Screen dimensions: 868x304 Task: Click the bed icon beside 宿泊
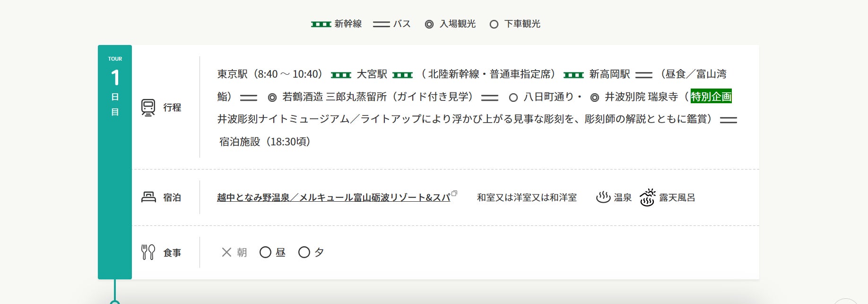[x=148, y=197]
